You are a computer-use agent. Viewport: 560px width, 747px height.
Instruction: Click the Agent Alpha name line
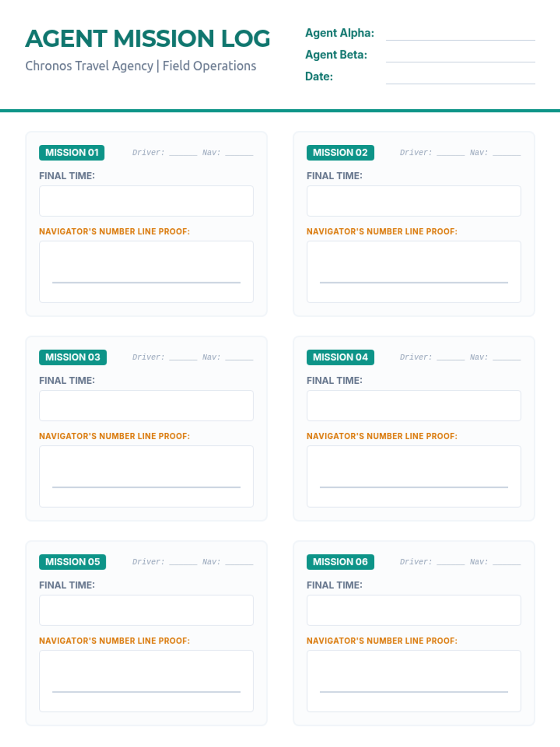pos(460,35)
